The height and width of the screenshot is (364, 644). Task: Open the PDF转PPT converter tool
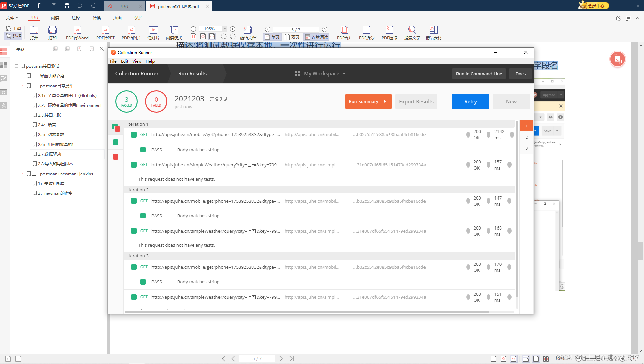click(105, 33)
